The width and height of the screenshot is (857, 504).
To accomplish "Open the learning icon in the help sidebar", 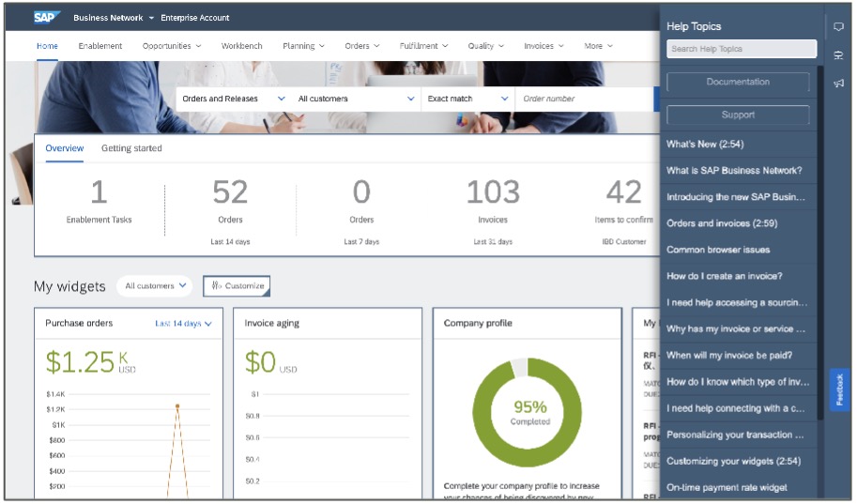I will (838, 55).
